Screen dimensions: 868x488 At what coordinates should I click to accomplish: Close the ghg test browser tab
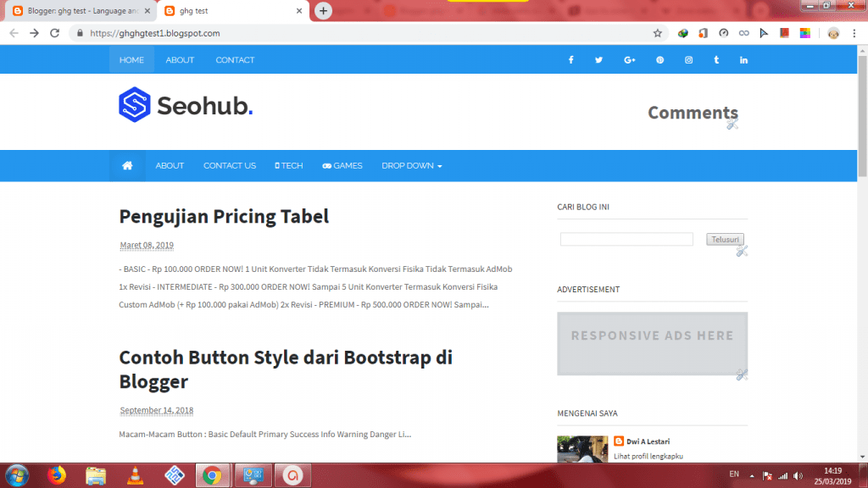pyautogui.click(x=299, y=10)
